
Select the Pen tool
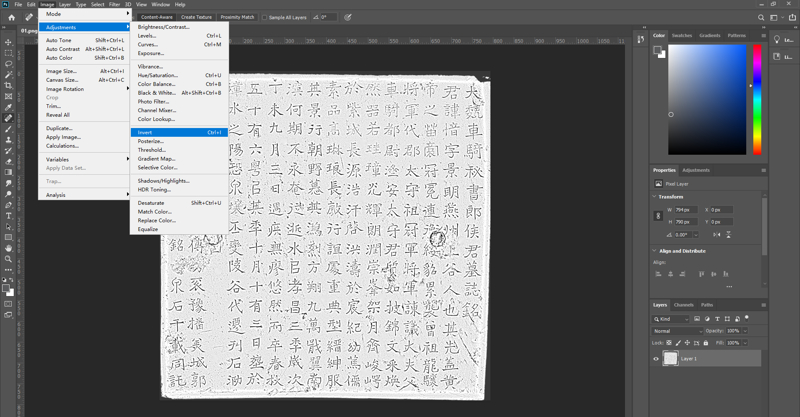pyautogui.click(x=8, y=205)
